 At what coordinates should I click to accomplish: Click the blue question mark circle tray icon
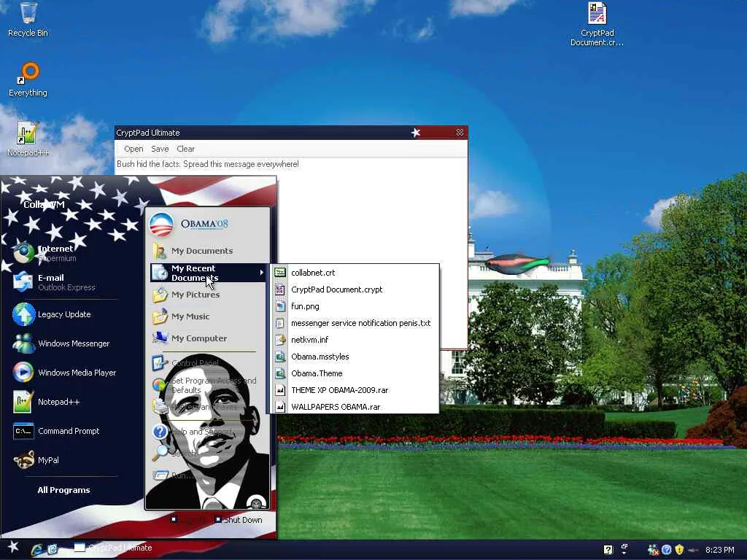point(667,550)
